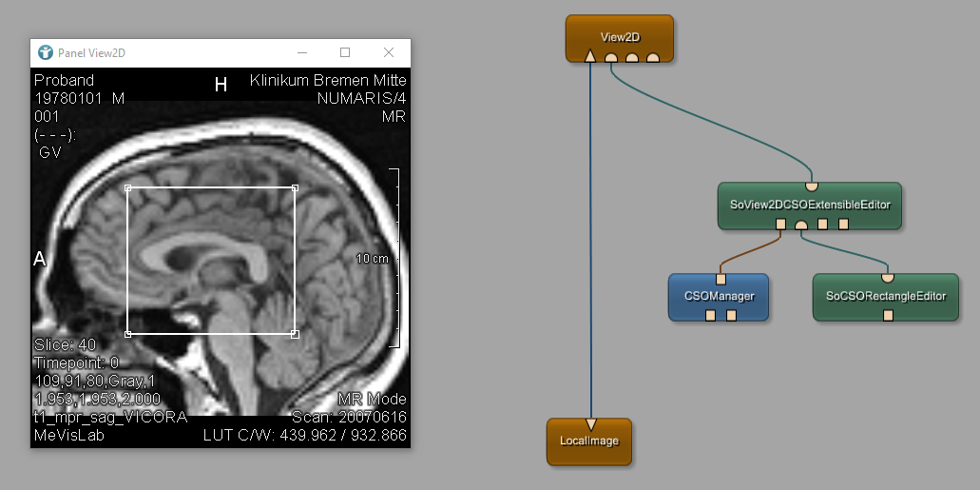Select the LocalImage module node

589,441
